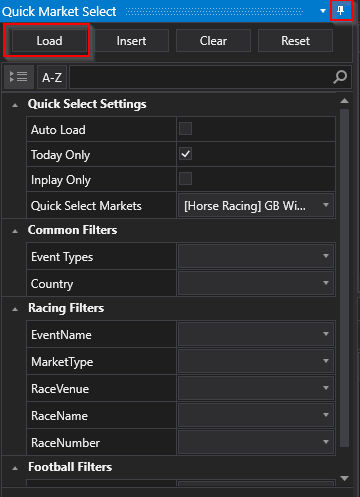Select the A-Z alphabetical sort icon
This screenshot has height=497, width=360.
click(52, 77)
